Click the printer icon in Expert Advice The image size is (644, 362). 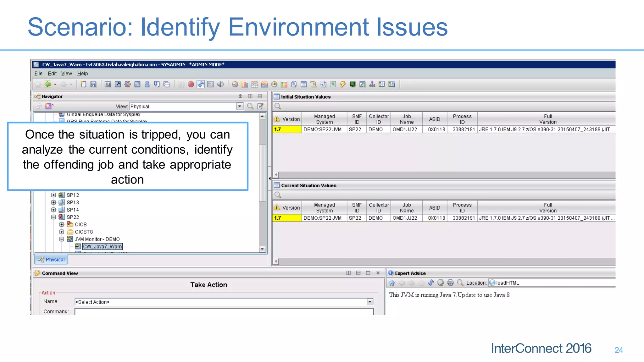tap(450, 282)
